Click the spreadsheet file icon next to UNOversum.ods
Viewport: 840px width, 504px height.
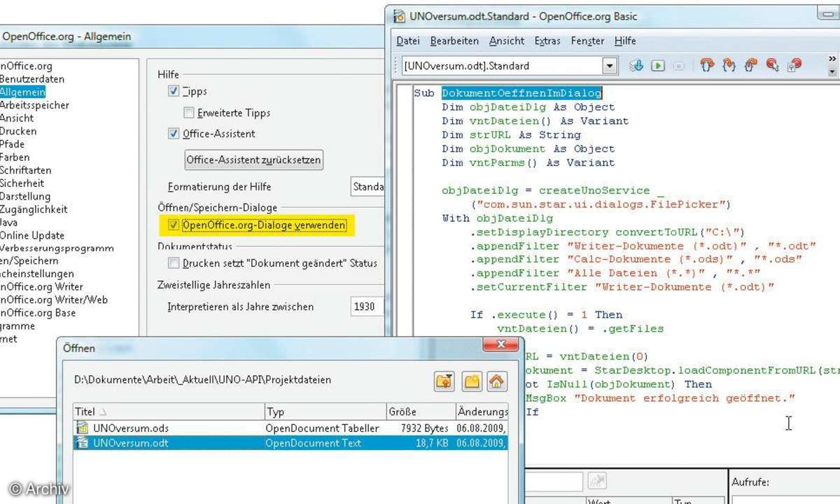(82, 428)
